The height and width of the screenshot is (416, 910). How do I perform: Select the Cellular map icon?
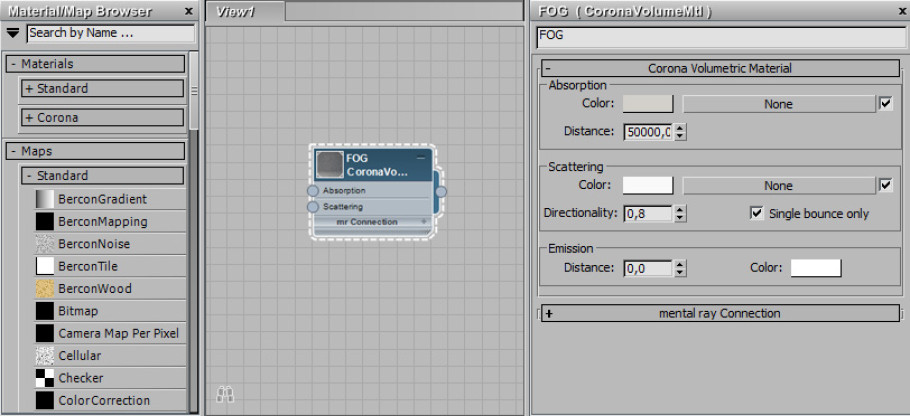click(45, 356)
